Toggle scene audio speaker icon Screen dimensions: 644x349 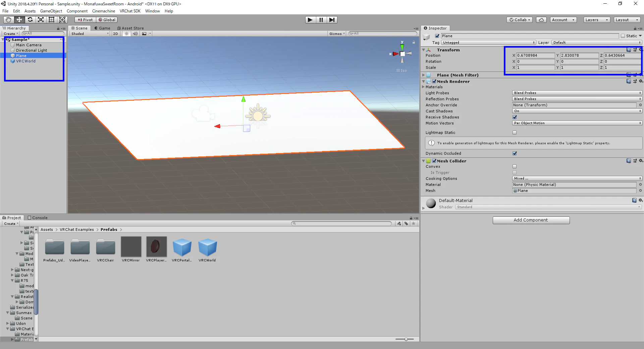tap(135, 34)
